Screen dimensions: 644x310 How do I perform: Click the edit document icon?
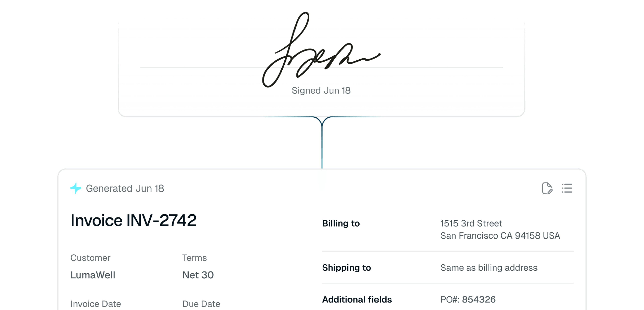547,188
